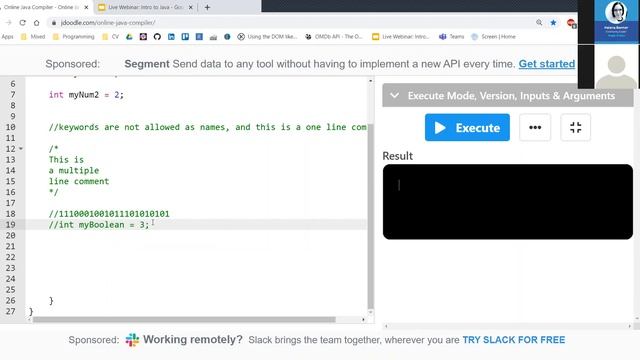Open the Apps bookmarks shortcut

coord(7,37)
